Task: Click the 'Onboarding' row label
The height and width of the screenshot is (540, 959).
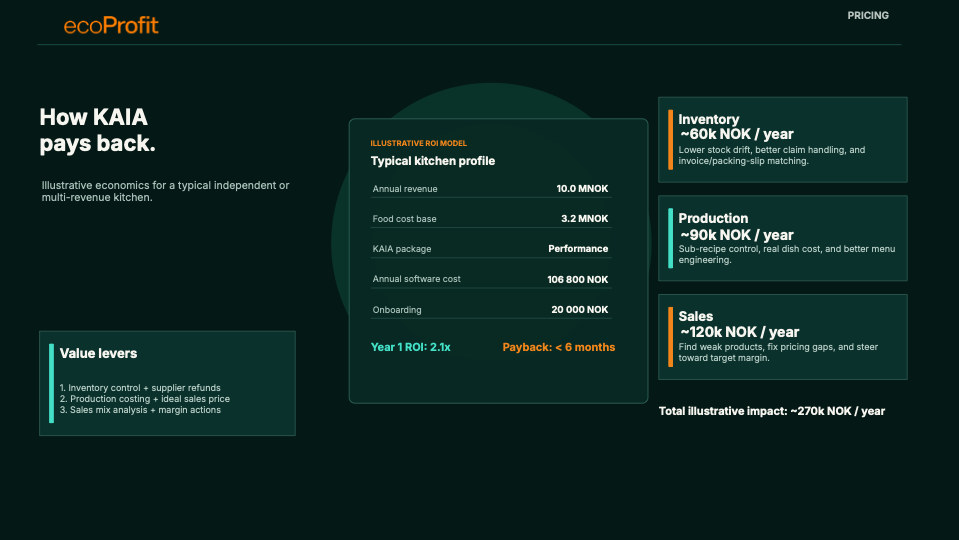Action: click(397, 310)
